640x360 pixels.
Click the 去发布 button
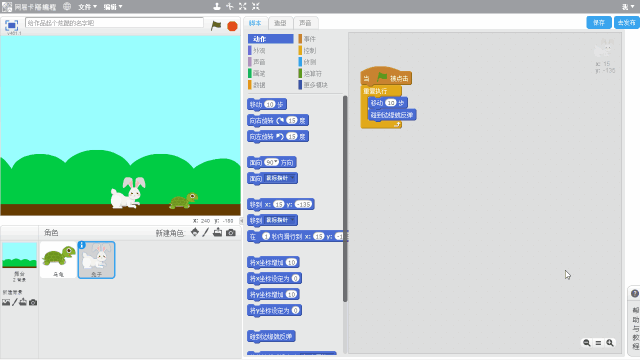(x=627, y=23)
